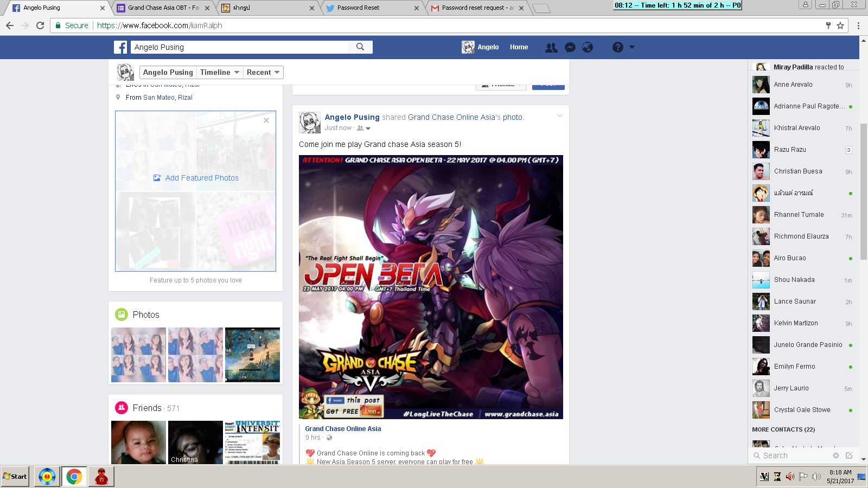Close the Password Reset tab
Image resolution: width=868 pixels, height=488 pixels.
pyautogui.click(x=417, y=8)
